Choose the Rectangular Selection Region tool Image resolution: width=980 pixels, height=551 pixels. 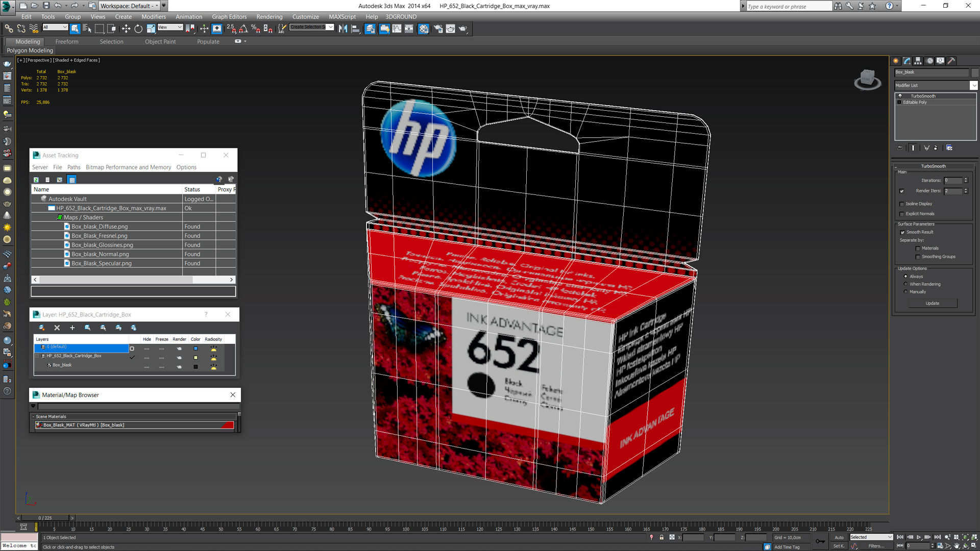[x=99, y=29]
